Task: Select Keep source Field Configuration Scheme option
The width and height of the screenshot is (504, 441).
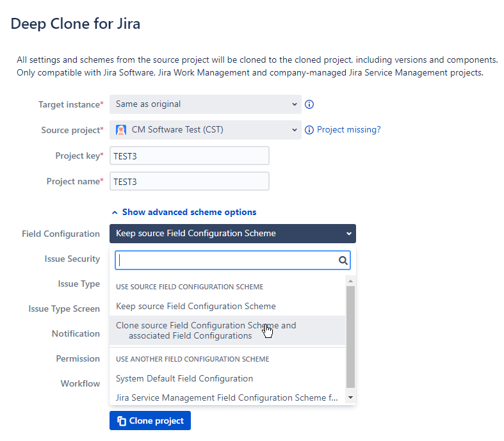Action: coord(227,306)
